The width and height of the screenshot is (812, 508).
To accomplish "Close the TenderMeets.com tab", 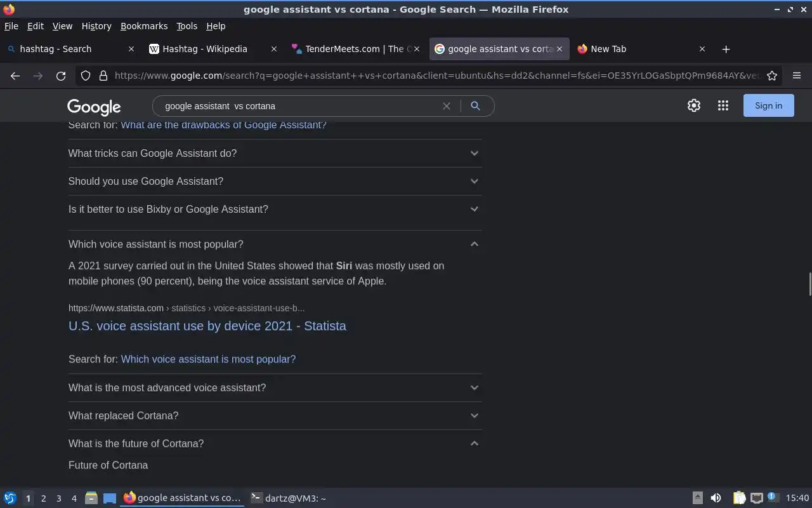I will (417, 49).
